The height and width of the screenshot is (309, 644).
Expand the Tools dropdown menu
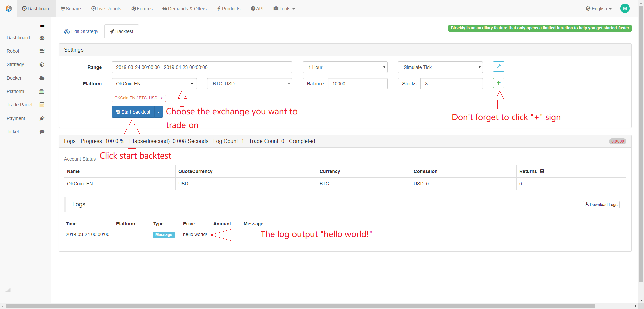click(284, 9)
